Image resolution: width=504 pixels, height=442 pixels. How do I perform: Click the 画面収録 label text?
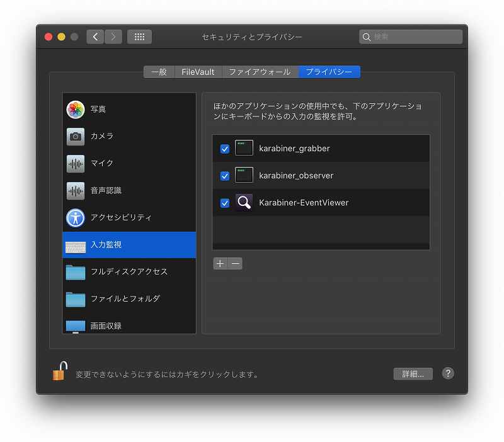coord(106,326)
